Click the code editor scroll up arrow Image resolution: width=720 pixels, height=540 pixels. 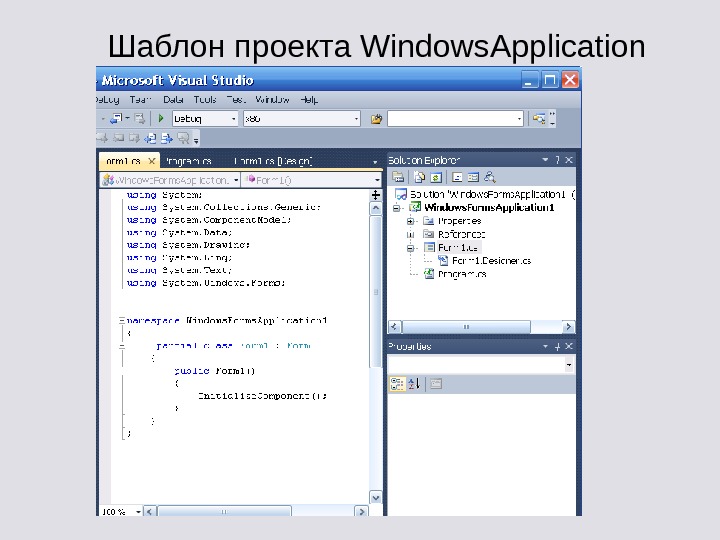(x=376, y=208)
